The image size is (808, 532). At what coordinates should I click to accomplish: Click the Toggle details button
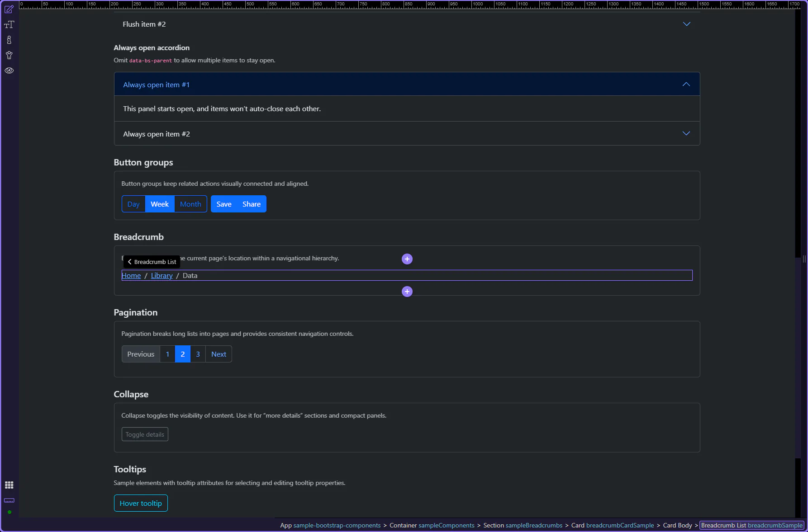[x=145, y=434]
